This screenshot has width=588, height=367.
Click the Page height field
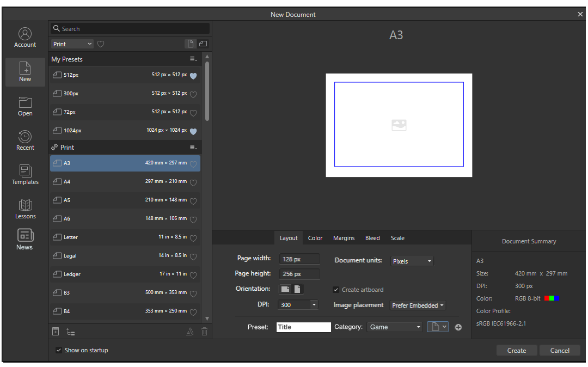pos(299,274)
